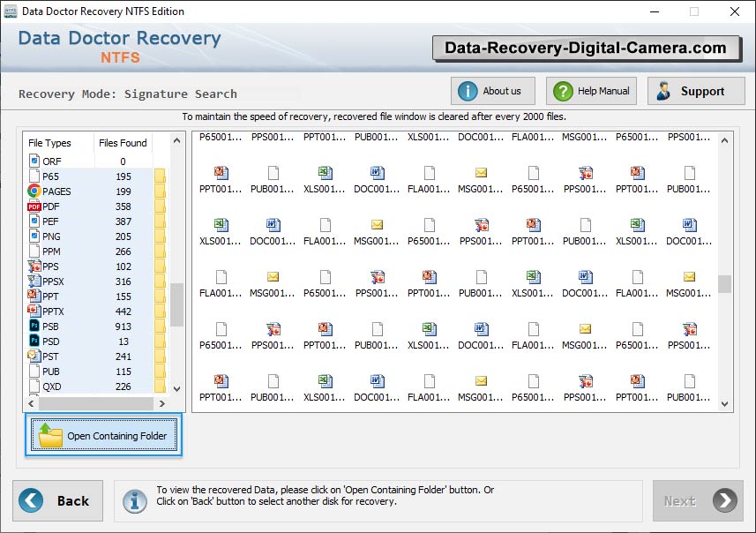Image resolution: width=756 pixels, height=533 pixels.
Task: Select the PAGES Chrome-style icon
Action: (x=34, y=191)
